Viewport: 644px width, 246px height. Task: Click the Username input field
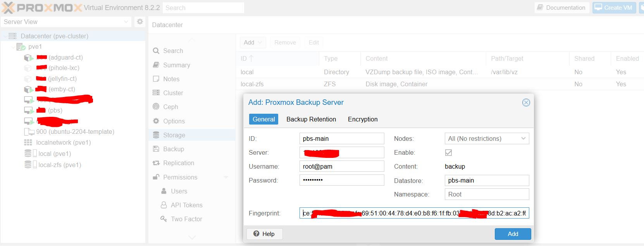(342, 166)
